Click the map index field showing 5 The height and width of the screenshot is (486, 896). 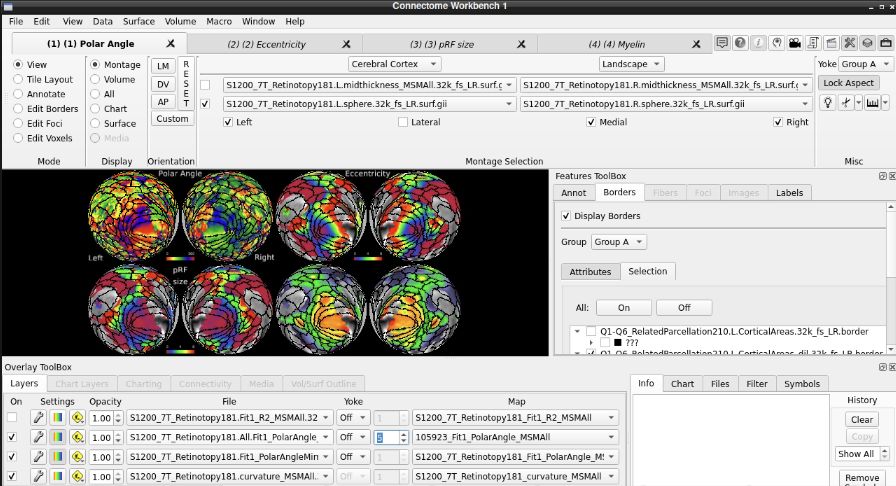[387, 437]
